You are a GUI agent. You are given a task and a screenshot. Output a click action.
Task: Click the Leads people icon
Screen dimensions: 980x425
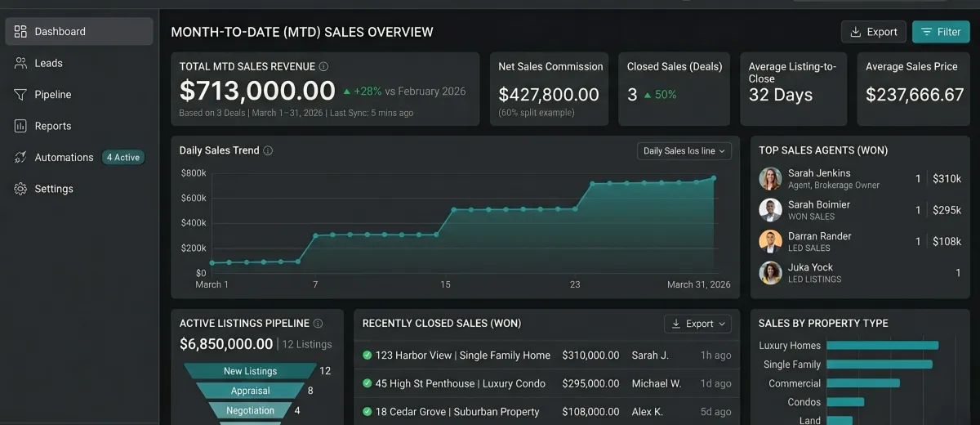(x=20, y=63)
